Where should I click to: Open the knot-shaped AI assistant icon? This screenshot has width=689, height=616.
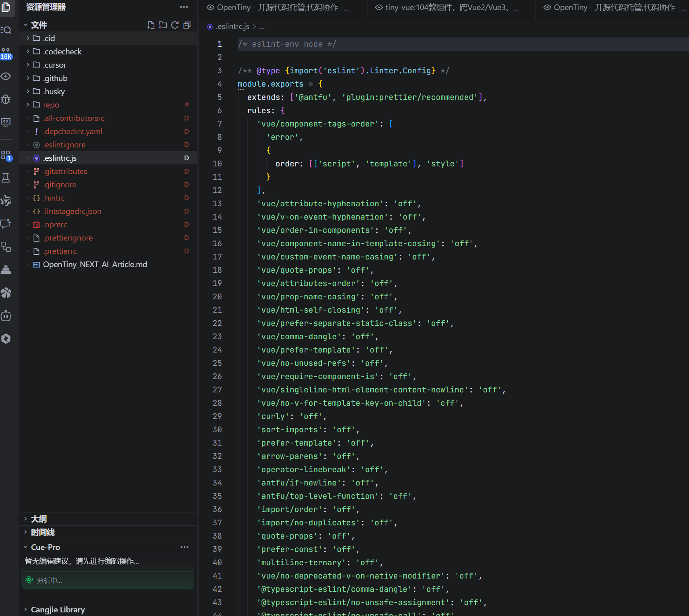(x=6, y=201)
